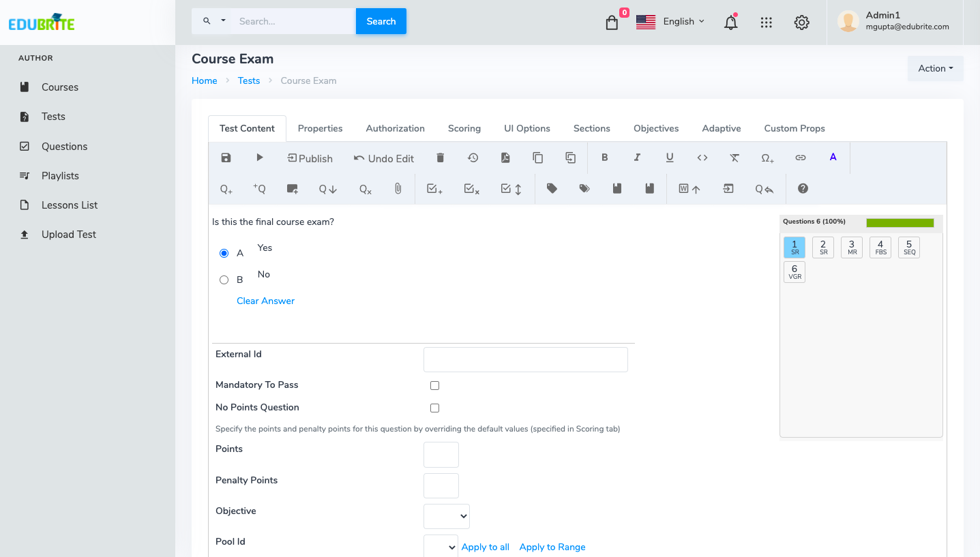Apply italic formatting
Image resolution: width=980 pixels, height=557 pixels.
tap(637, 157)
